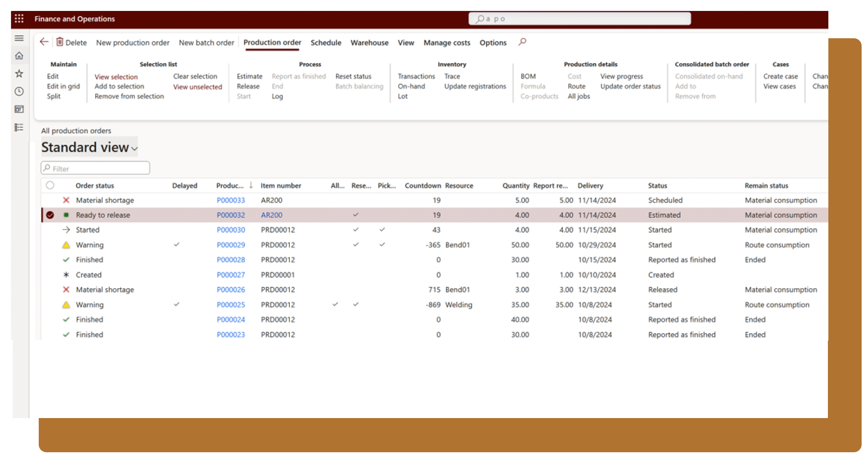
Task: Open production order P000033 link
Action: [231, 200]
